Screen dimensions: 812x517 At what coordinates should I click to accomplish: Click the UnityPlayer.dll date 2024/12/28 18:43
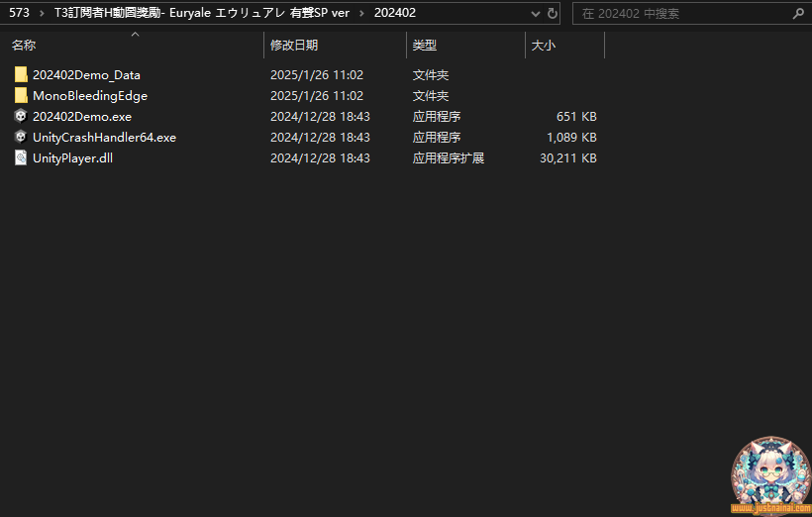320,157
